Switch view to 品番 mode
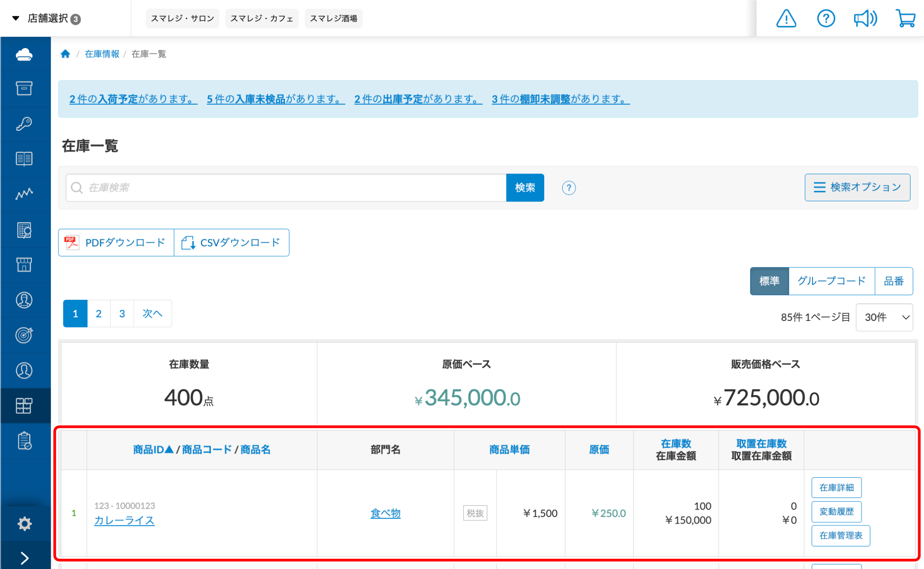924x569 pixels. [x=893, y=281]
